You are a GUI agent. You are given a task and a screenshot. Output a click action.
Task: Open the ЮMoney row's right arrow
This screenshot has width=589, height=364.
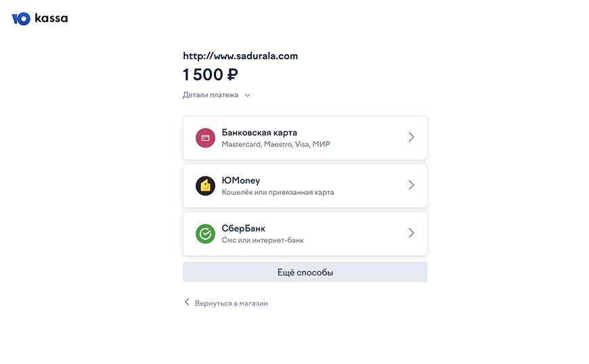pos(411,185)
